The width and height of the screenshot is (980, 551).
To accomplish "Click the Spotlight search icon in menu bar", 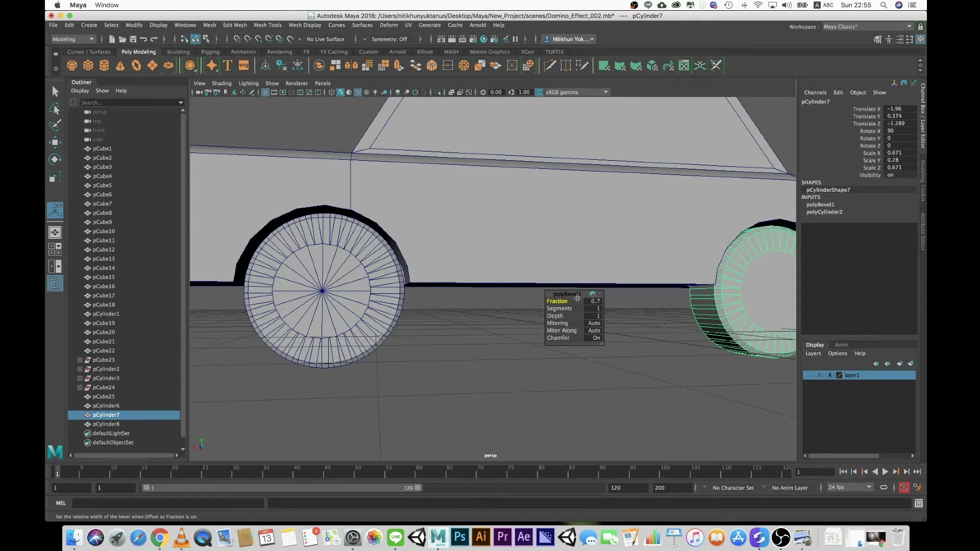I will tap(884, 5).
